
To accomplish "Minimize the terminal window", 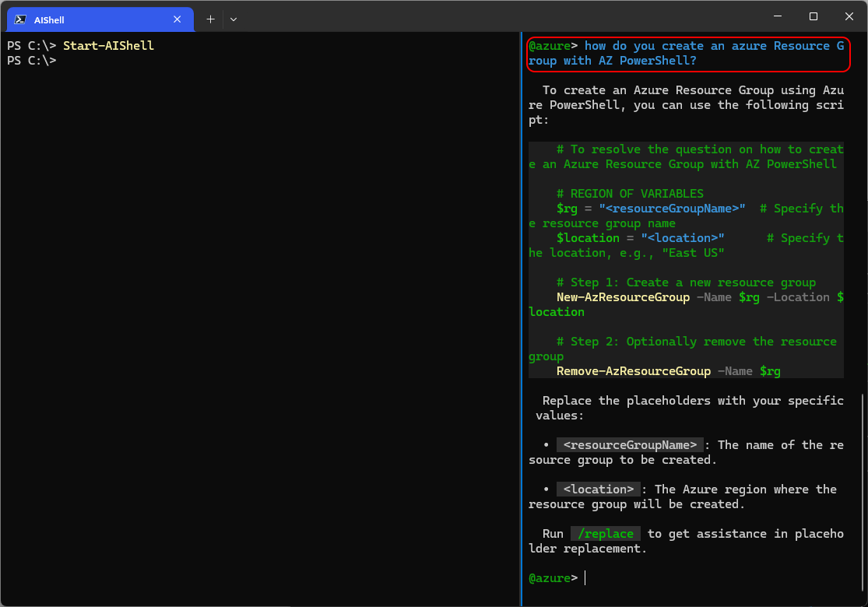I will (778, 16).
